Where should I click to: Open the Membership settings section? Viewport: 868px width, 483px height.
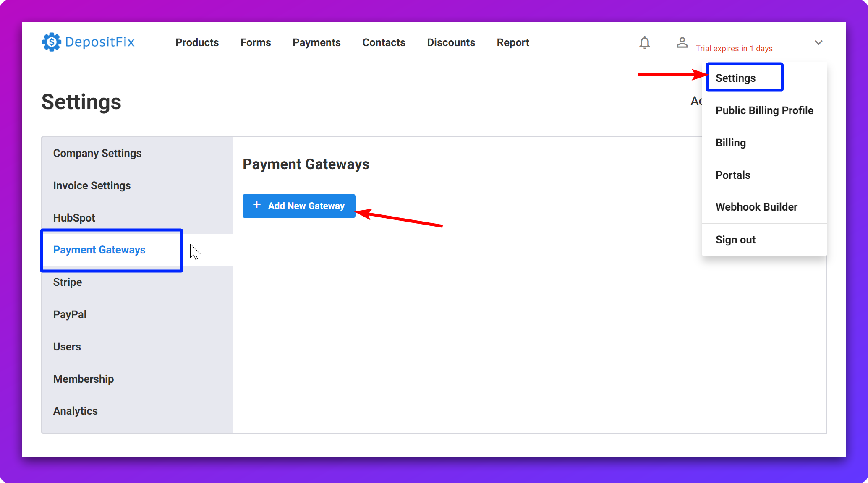137,379
